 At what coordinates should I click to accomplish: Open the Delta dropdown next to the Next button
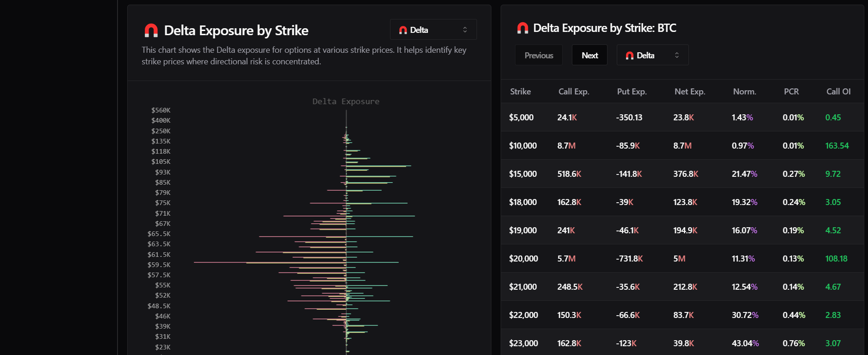coord(652,55)
